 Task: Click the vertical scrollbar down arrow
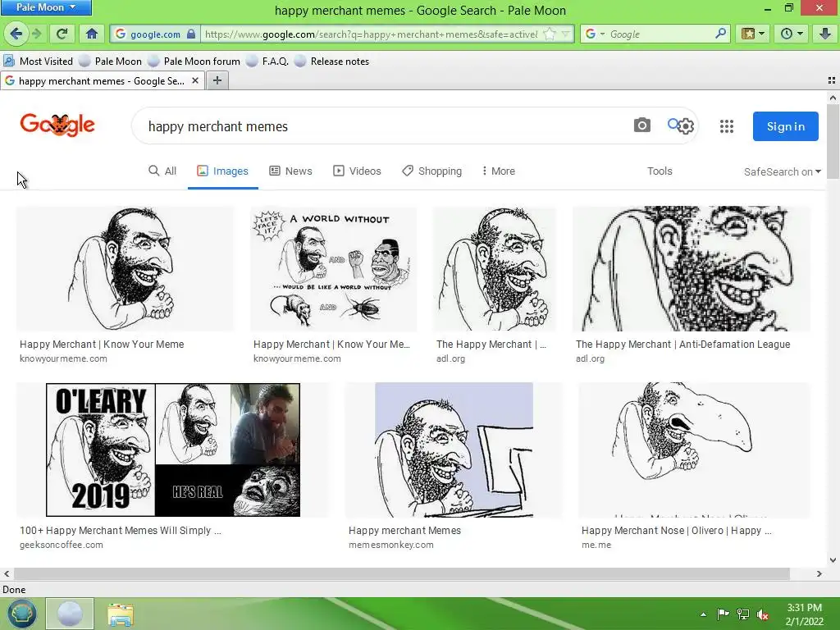coord(833,560)
